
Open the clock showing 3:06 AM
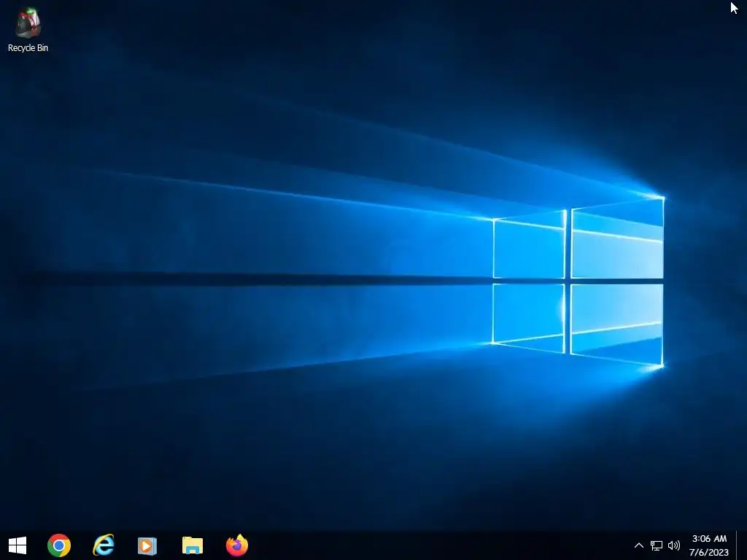(709, 545)
